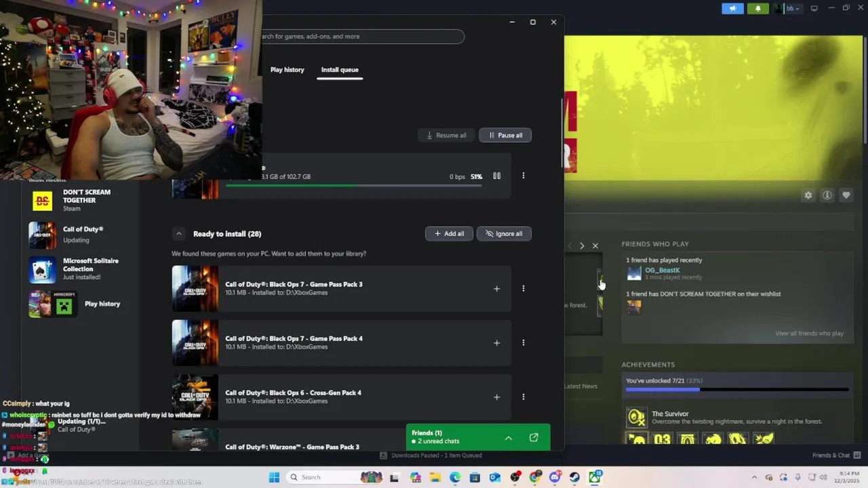The image size is (868, 488).
Task: Open options menu for Black Ops 7 Pack 4
Action: click(x=523, y=343)
